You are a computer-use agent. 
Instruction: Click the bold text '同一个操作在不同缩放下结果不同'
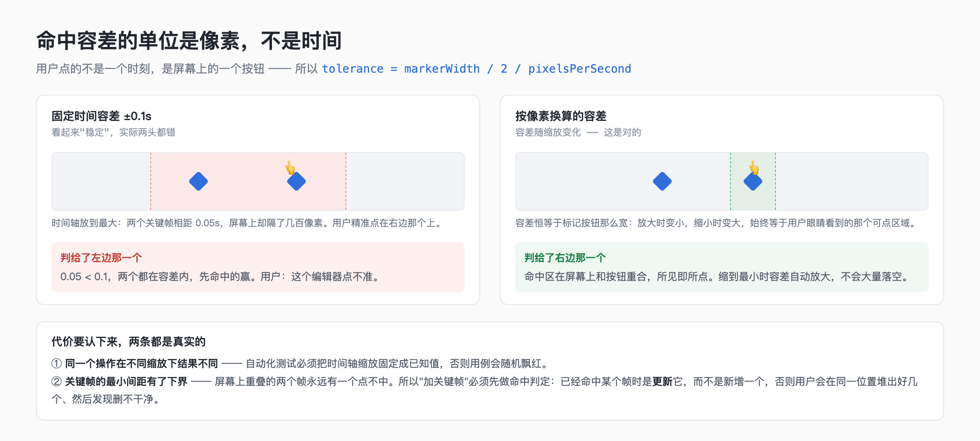click(x=141, y=363)
